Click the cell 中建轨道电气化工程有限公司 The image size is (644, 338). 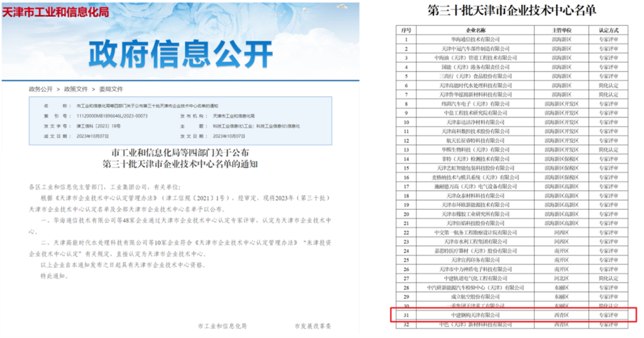tap(475, 278)
